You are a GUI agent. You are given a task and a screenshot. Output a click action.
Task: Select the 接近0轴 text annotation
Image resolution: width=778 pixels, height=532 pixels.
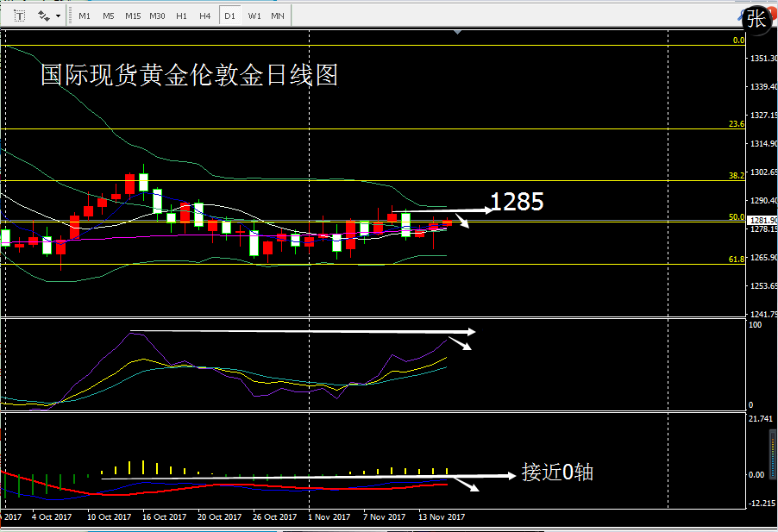pos(557,473)
